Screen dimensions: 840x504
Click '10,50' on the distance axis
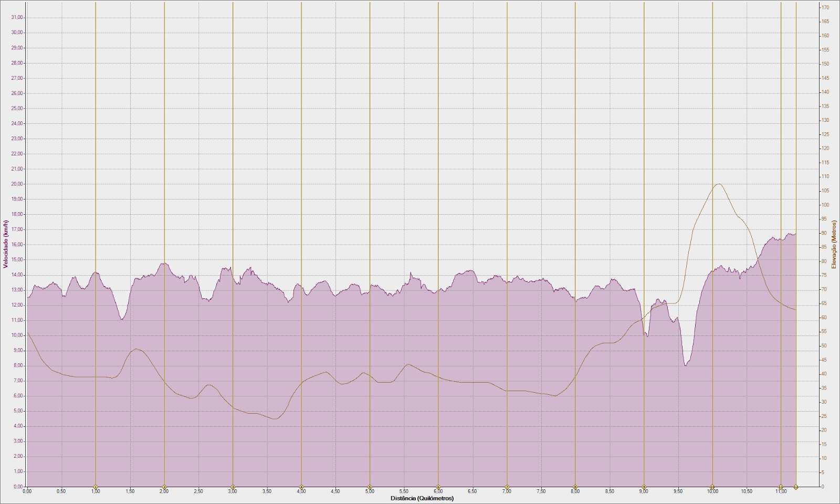click(x=747, y=492)
